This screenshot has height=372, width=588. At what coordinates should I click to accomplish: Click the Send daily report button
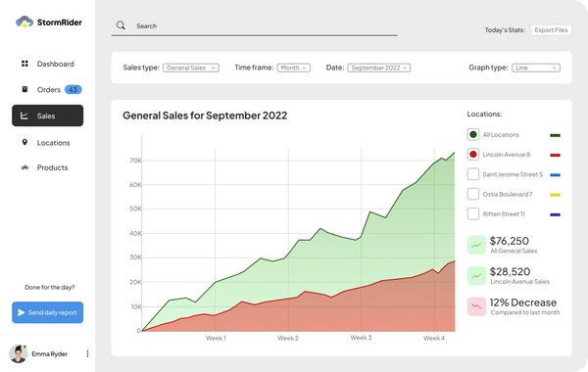click(48, 312)
